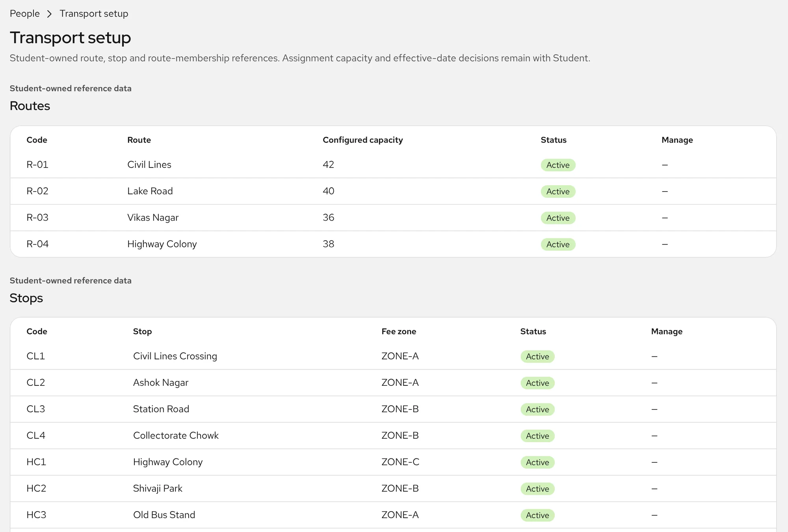
Task: Click the Civil Lines route name
Action: [x=149, y=164]
